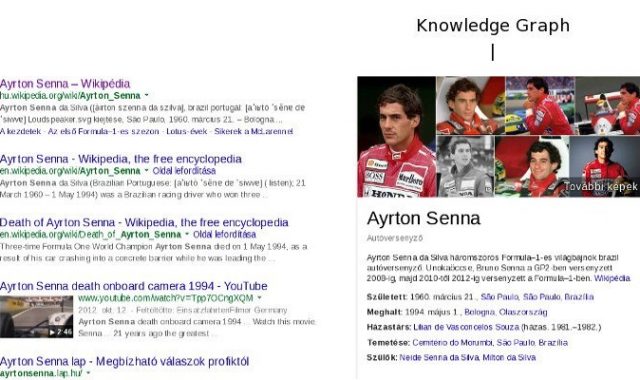Image resolution: width=640 pixels, height=380 pixels.
Task: Open the 'A kezdetek' sitelink
Action: [20, 131]
